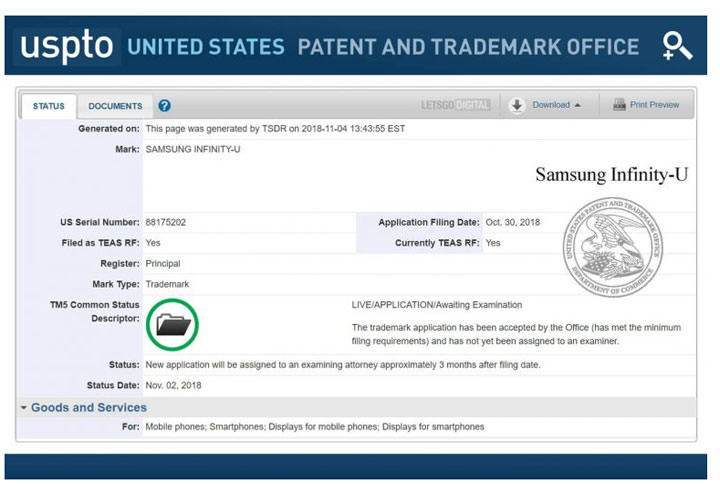Click the LETSGO DIGITAL watermark logo

click(455, 105)
